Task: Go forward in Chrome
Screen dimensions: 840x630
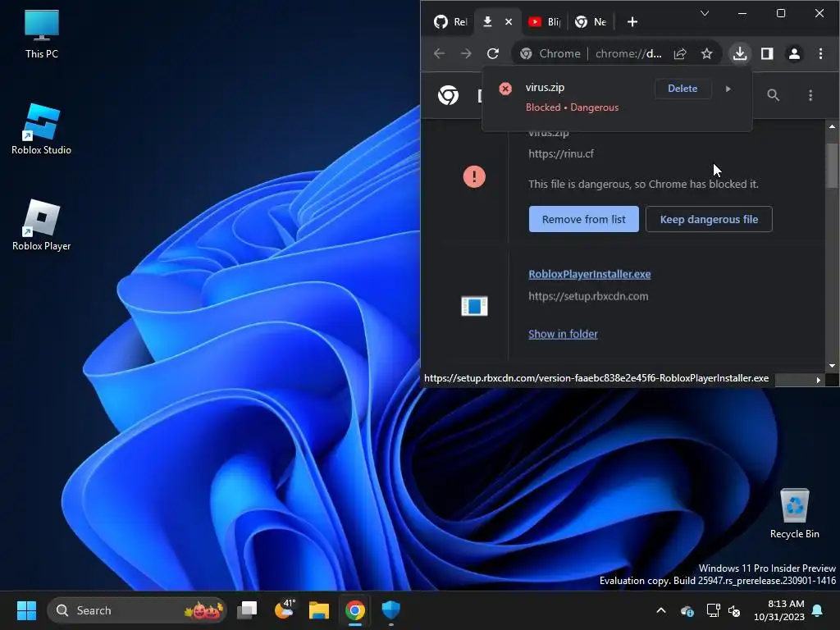Action: coord(466,53)
